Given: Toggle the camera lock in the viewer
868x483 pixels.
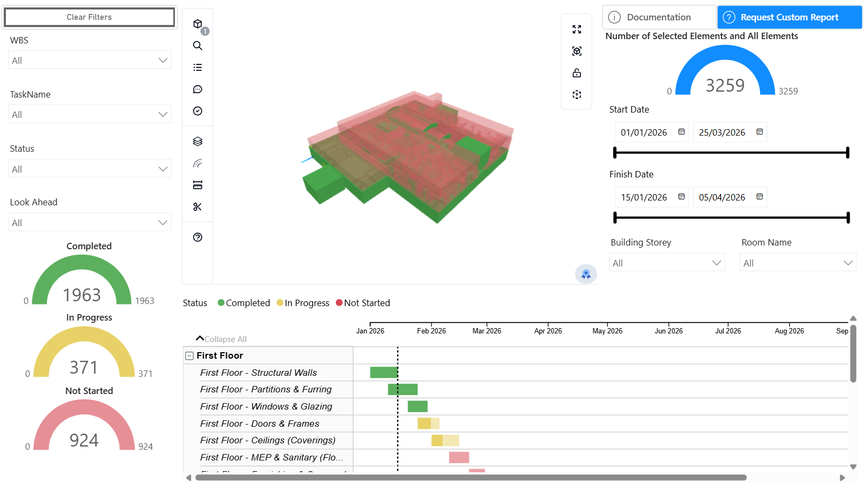Looking at the screenshot, I should 577,73.
